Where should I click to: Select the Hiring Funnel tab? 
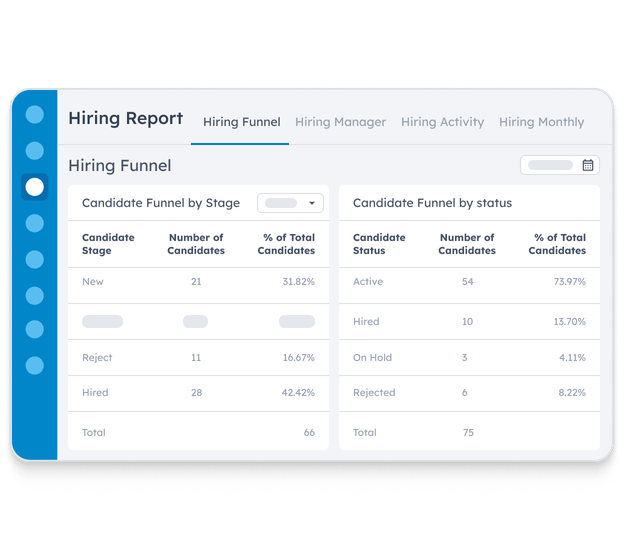pos(242,122)
